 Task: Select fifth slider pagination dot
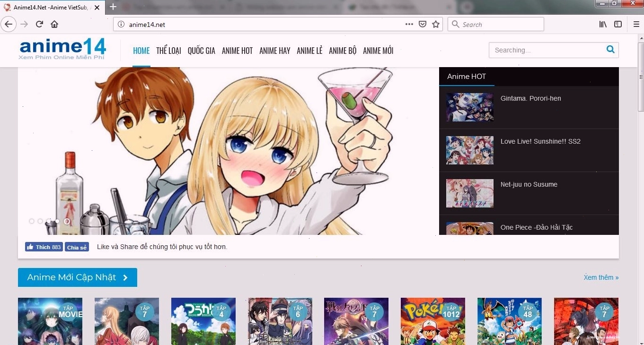[67, 221]
